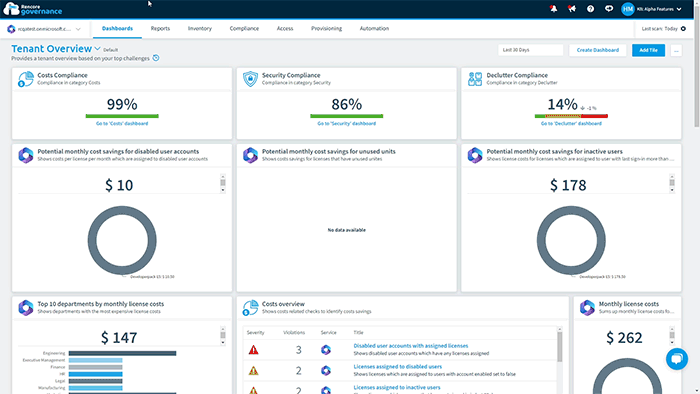Click yellow warning icon for Licenses assigned to disabled users

pyautogui.click(x=254, y=370)
